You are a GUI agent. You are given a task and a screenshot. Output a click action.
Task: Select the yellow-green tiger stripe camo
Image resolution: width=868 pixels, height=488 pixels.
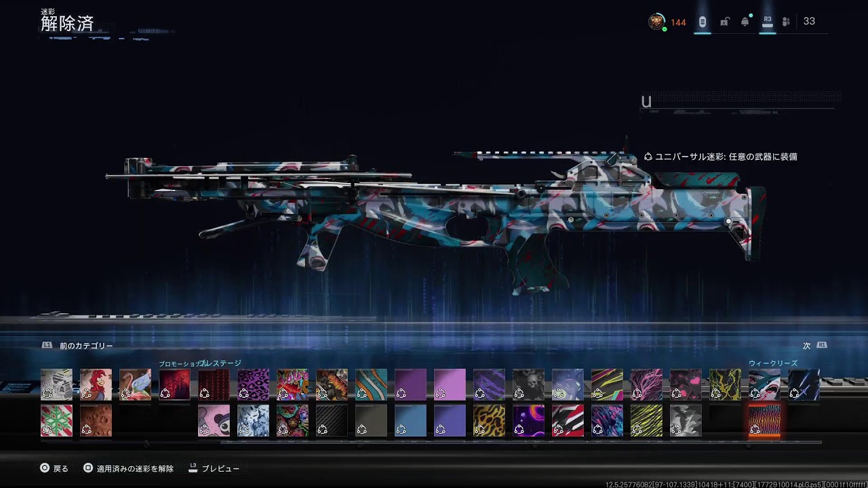pyautogui.click(x=646, y=420)
